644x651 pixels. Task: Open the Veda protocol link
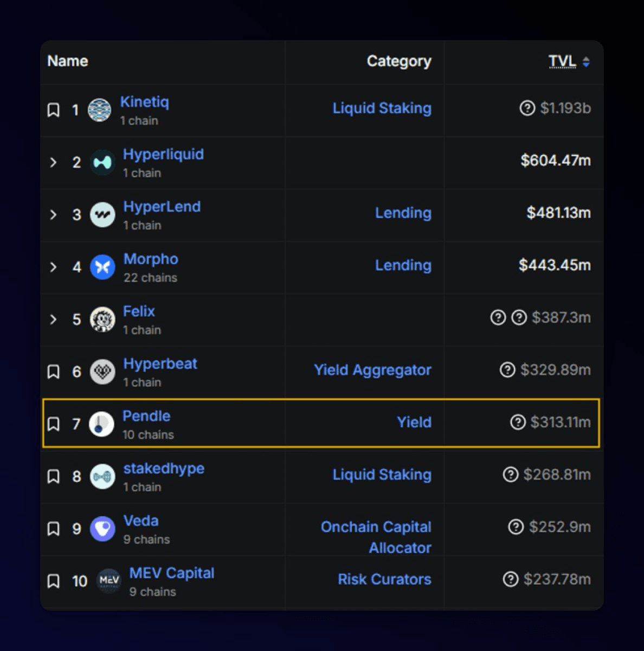click(141, 521)
